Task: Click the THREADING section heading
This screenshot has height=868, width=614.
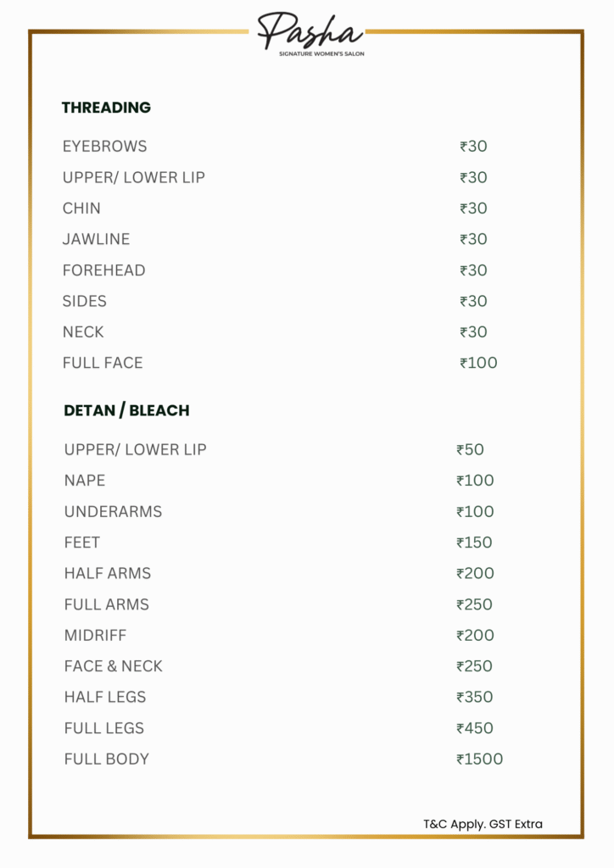Action: pyautogui.click(x=106, y=108)
